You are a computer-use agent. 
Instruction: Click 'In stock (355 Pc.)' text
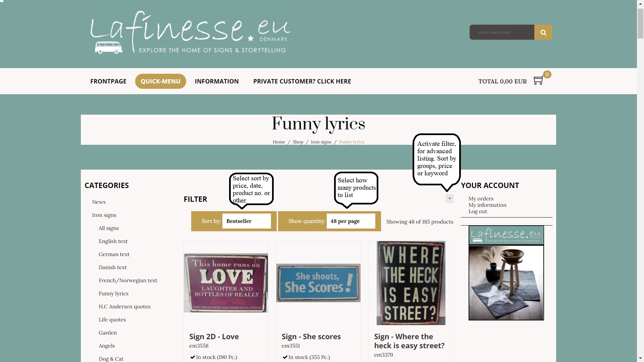tap(309, 357)
